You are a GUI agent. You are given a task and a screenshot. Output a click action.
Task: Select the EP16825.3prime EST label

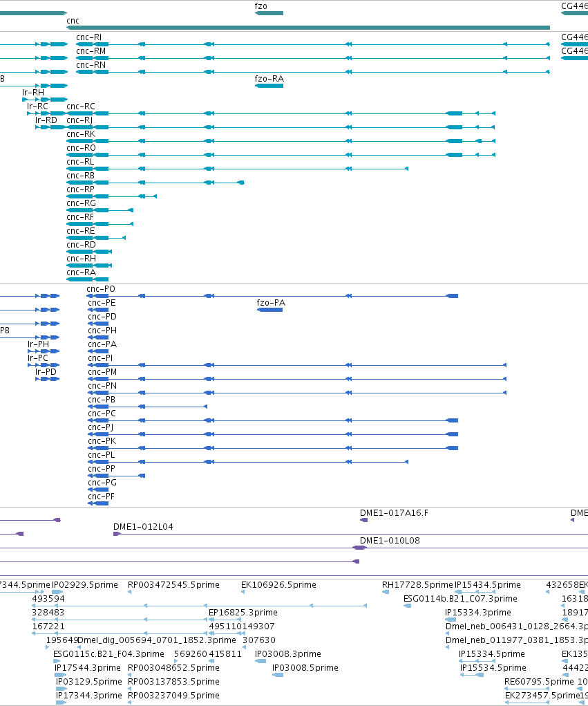(243, 613)
